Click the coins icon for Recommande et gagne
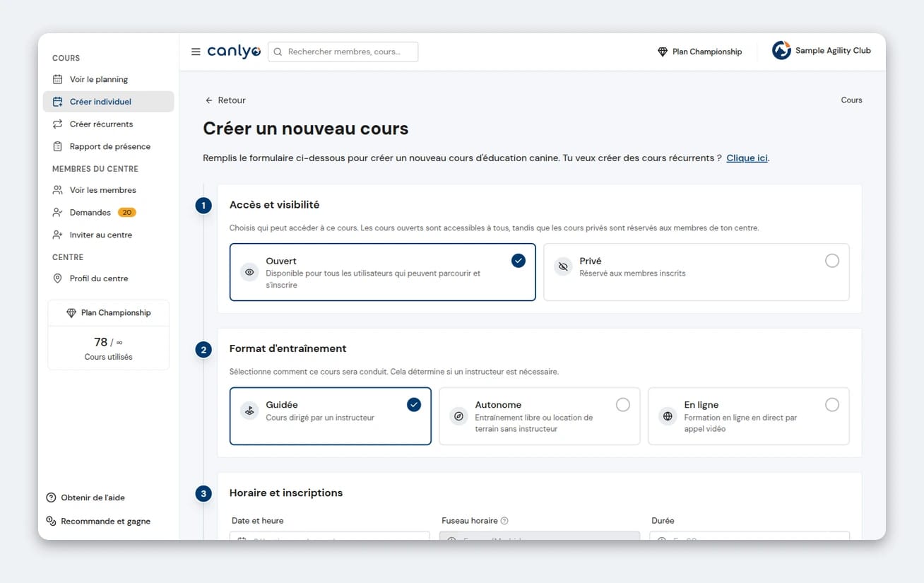 [51, 521]
